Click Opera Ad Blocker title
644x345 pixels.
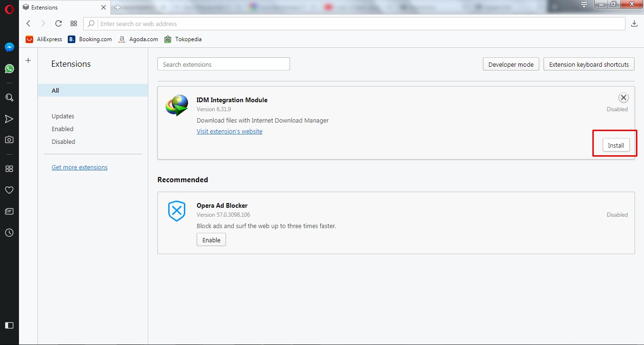[x=222, y=205]
